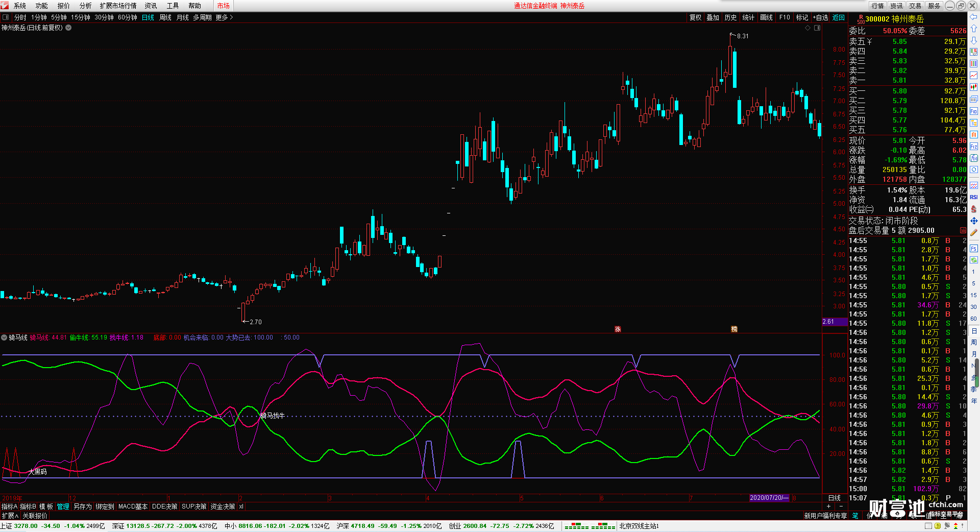The image size is (980, 532).
Task: Switch chart period to 30分钟
Action: [104, 17]
